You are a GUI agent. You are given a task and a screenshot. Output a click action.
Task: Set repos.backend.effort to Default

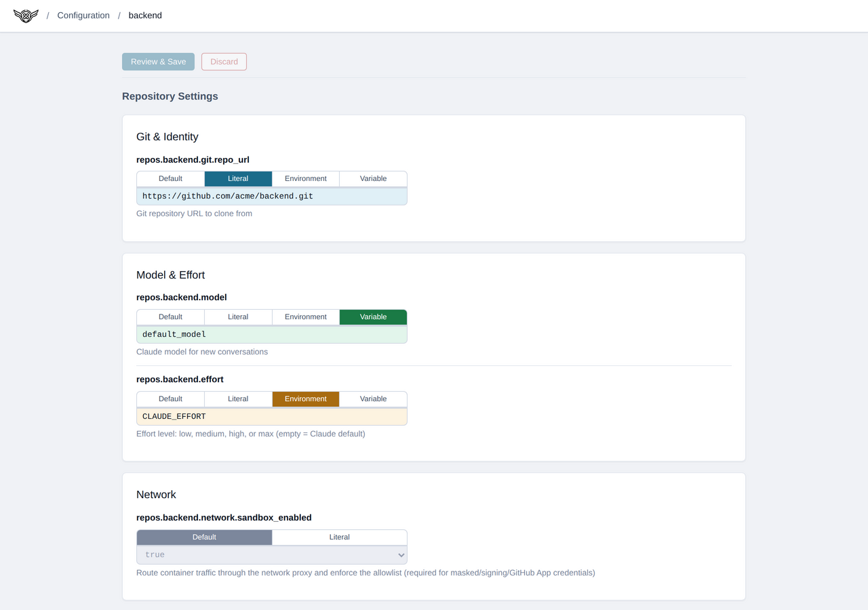point(170,399)
